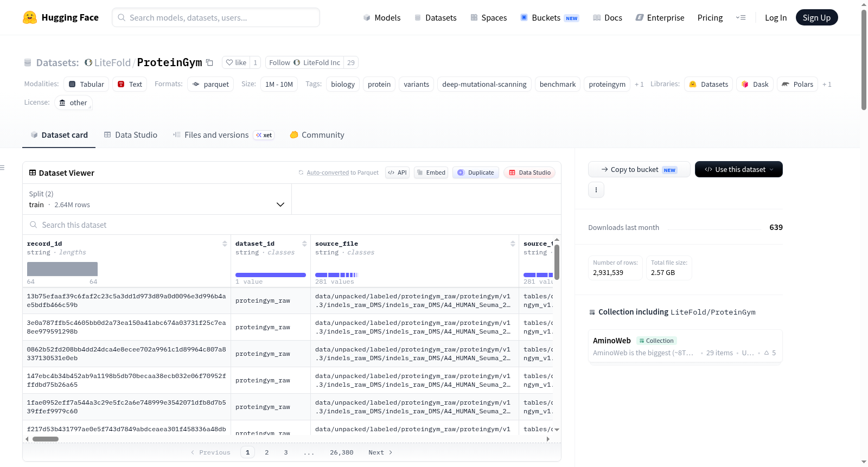Open the Dataset card tab
This screenshot has width=868, height=467.
[x=59, y=135]
